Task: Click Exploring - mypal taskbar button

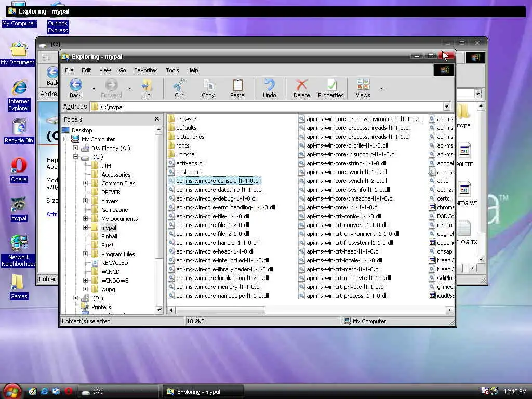Action: coord(203,392)
